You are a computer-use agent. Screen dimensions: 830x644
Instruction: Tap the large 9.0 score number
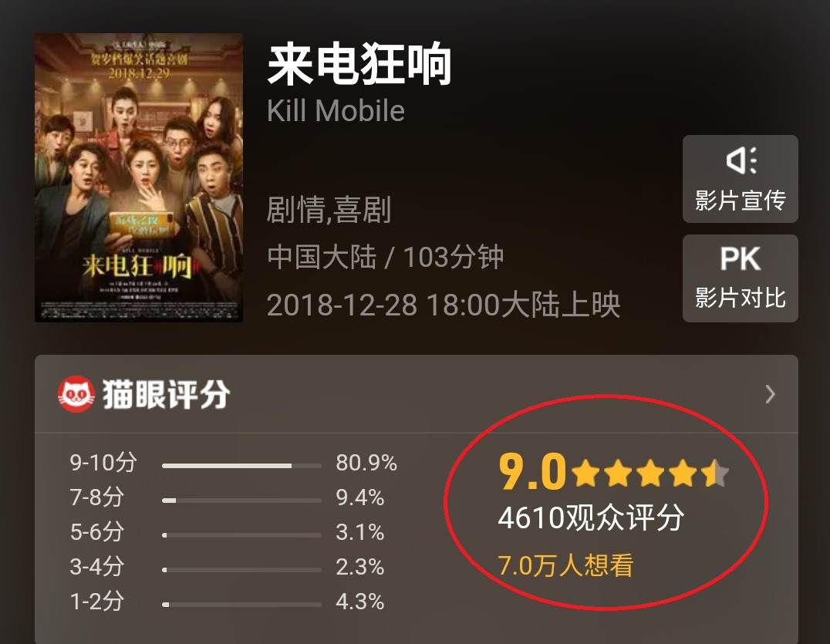pyautogui.click(x=532, y=471)
